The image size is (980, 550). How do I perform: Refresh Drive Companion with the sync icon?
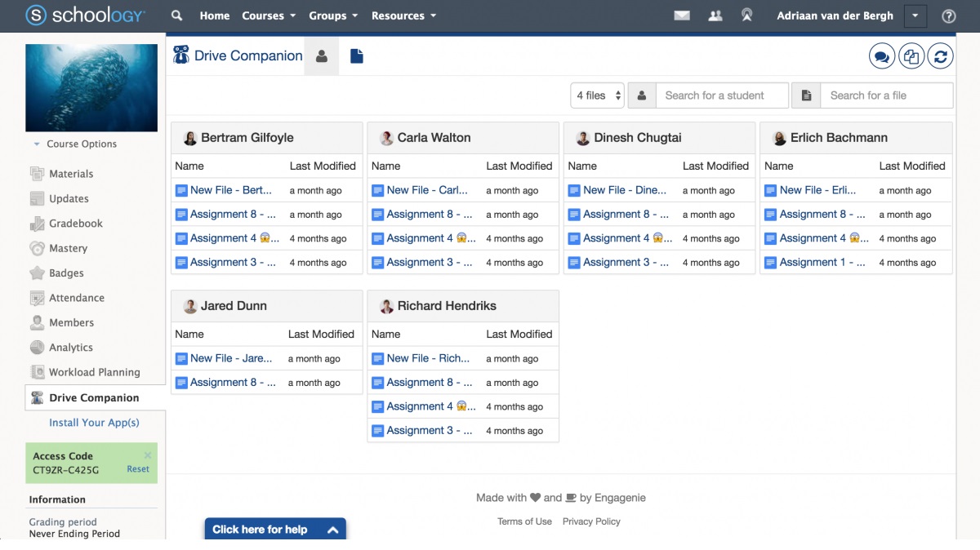coord(940,55)
